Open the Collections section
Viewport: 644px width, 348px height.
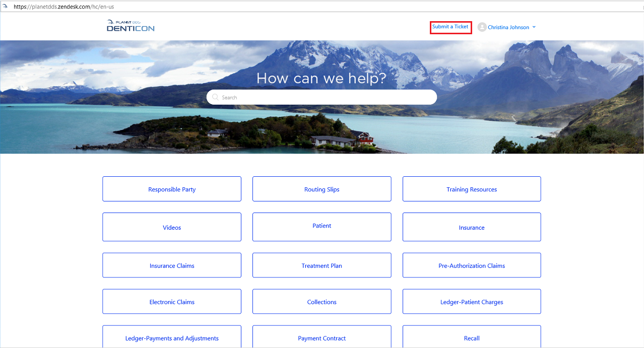[x=321, y=301]
